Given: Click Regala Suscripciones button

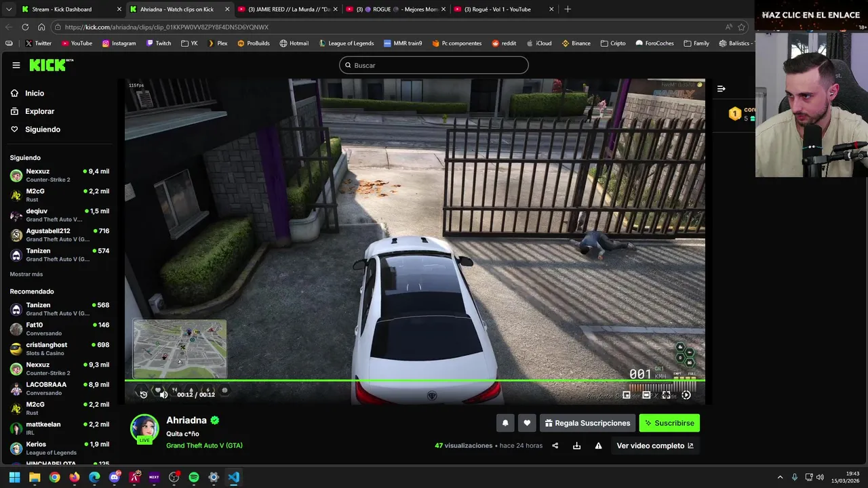Looking at the screenshot, I should pos(587,423).
